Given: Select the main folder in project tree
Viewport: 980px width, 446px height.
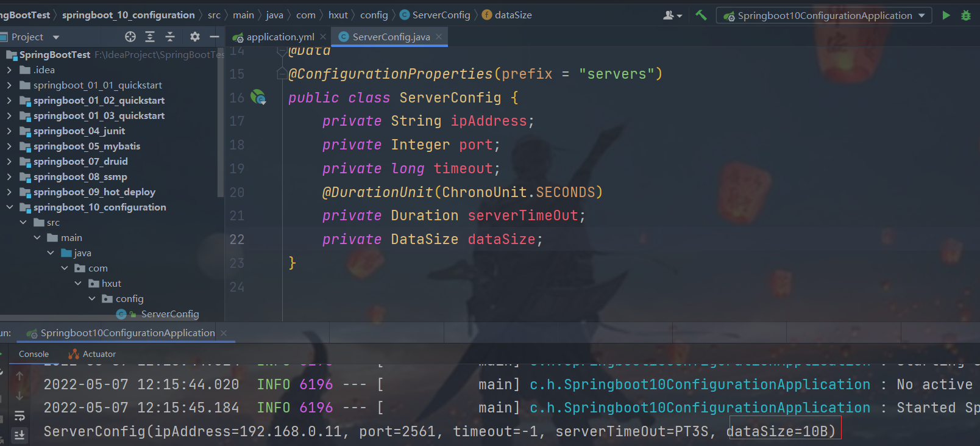Looking at the screenshot, I should 71,238.
